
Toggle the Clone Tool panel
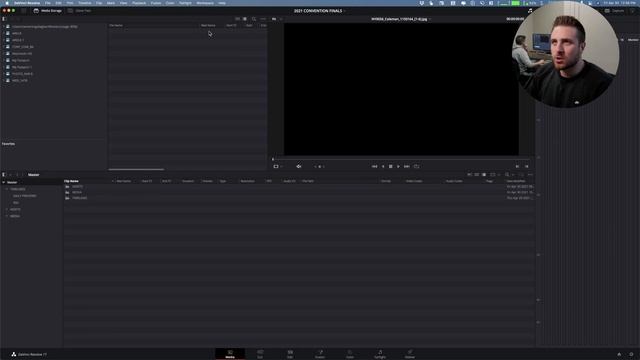pos(80,11)
